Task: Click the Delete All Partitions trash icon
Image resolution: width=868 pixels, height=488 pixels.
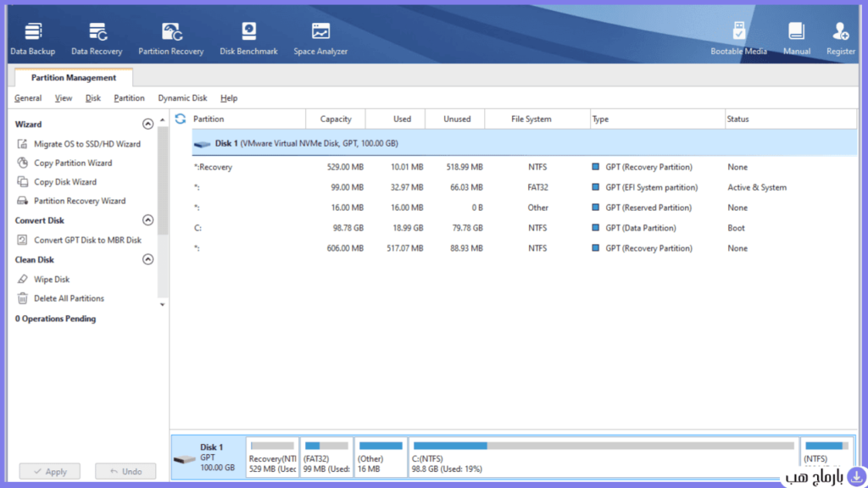Action: pos(22,298)
